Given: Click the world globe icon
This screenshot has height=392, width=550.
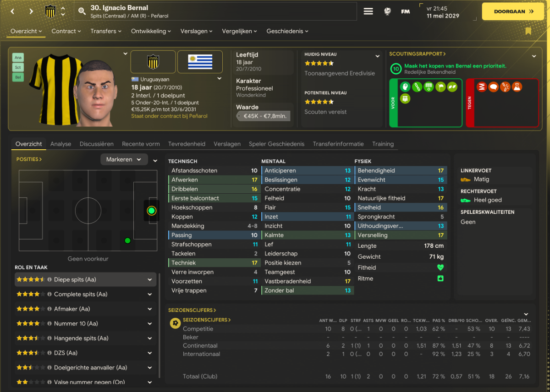Looking at the screenshot, I should coord(387,11).
